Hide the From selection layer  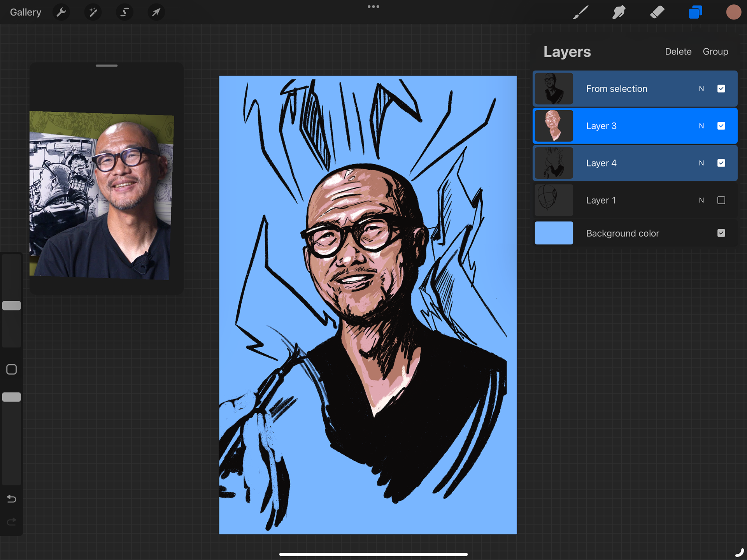(721, 89)
